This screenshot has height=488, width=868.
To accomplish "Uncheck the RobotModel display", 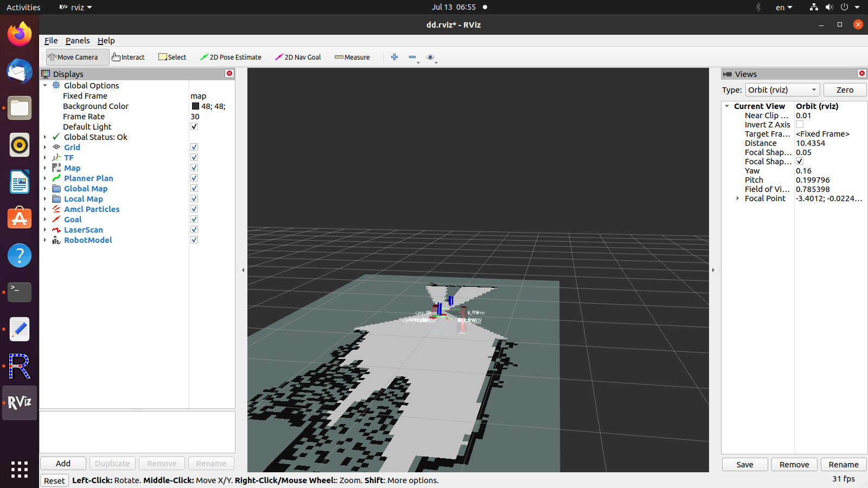I will 194,240.
